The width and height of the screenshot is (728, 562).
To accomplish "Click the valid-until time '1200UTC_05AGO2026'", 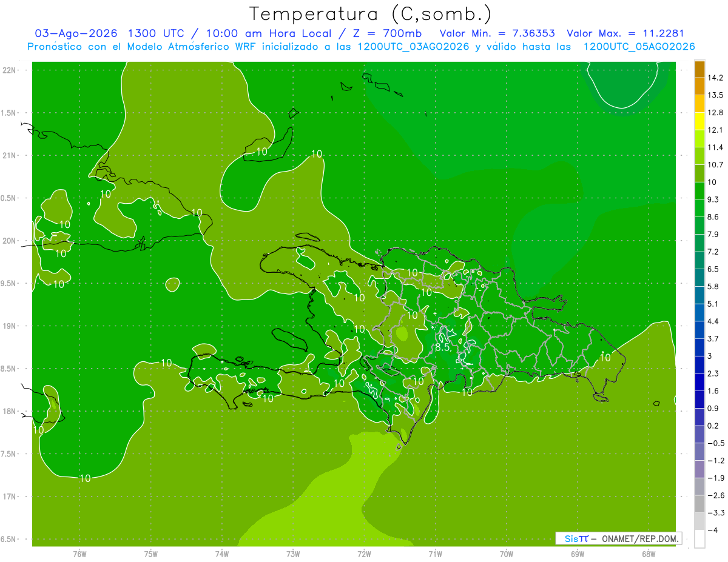I will pyautogui.click(x=639, y=47).
